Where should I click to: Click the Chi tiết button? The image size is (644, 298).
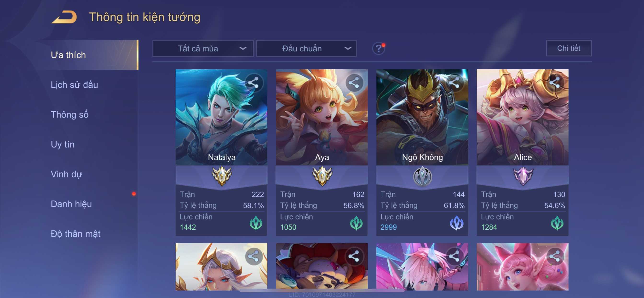(x=569, y=48)
